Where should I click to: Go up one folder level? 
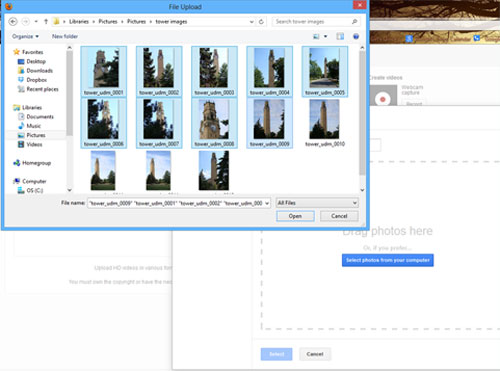46,22
